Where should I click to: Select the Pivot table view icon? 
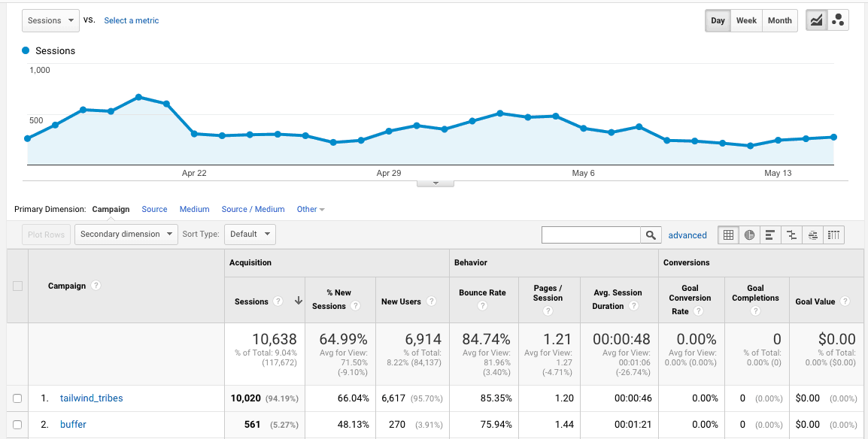(833, 235)
